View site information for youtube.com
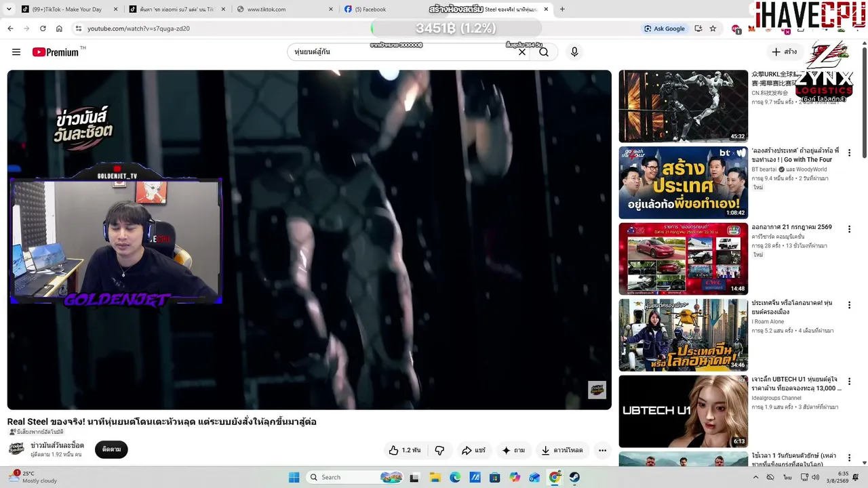The height and width of the screenshot is (488, 868). pos(79,28)
